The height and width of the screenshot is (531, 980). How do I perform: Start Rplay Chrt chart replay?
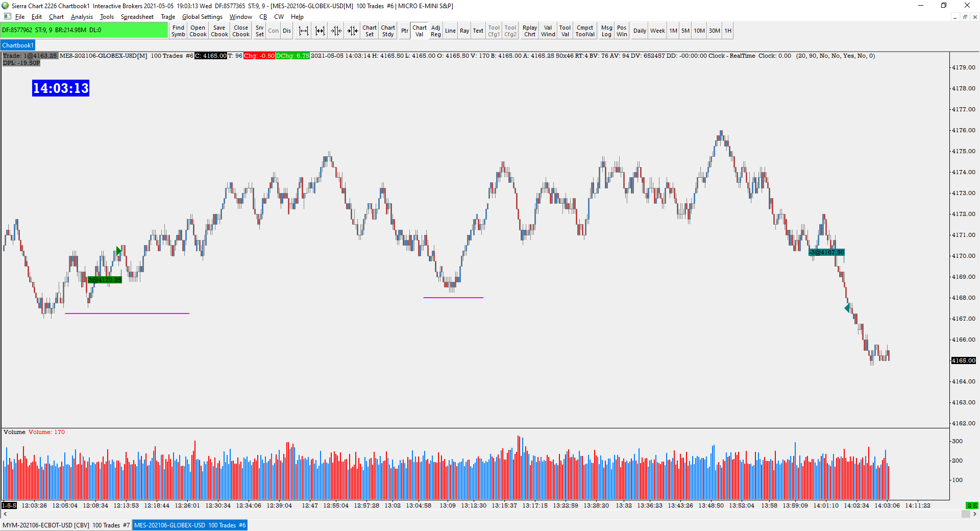tap(530, 31)
